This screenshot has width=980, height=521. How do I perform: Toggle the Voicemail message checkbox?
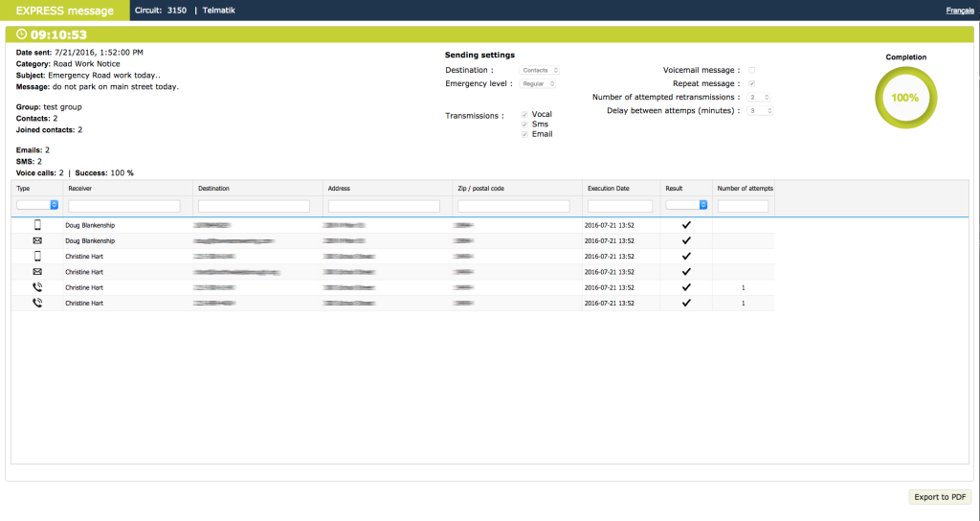click(752, 70)
